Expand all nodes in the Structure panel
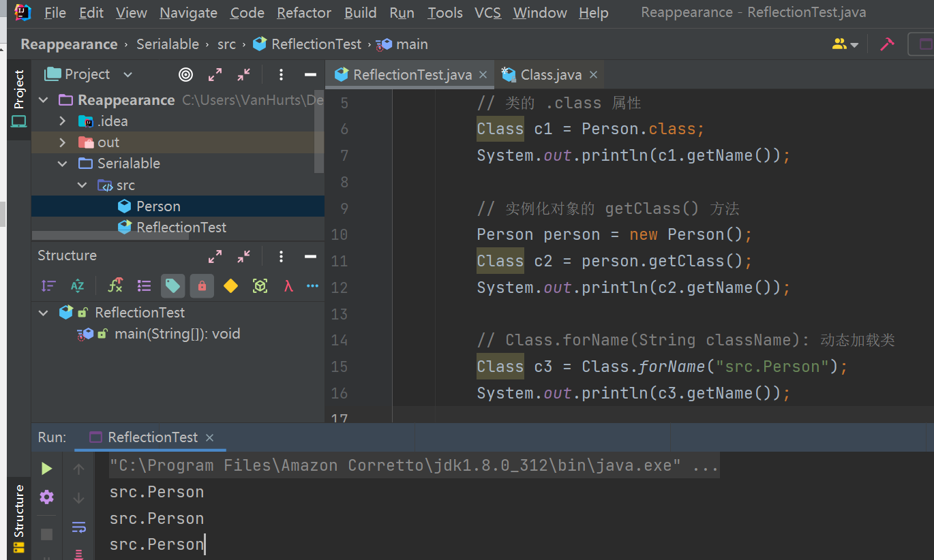 [x=215, y=256]
